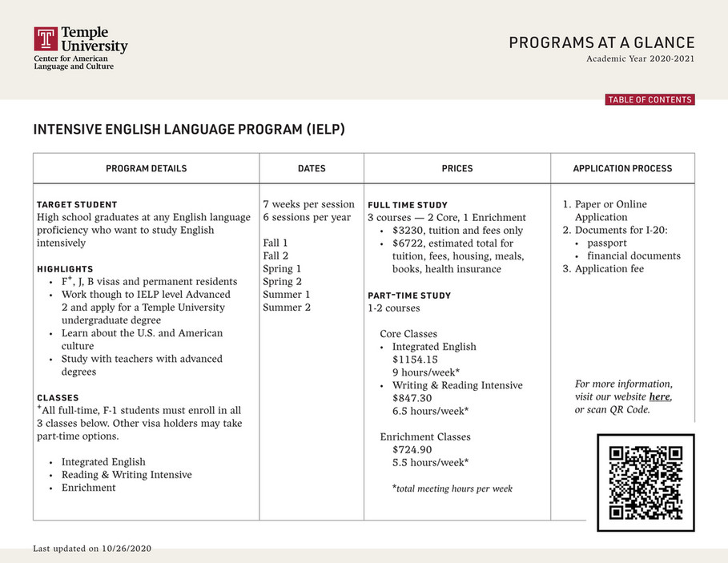This screenshot has height=563, width=728.
Task: Select 'Center for American Language and Culture' text
Action: 74,62
